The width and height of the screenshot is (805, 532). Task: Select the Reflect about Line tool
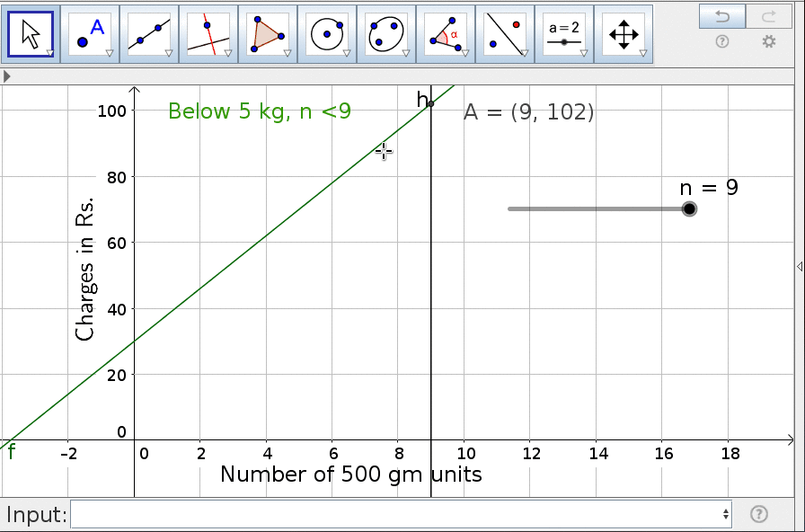(505, 34)
